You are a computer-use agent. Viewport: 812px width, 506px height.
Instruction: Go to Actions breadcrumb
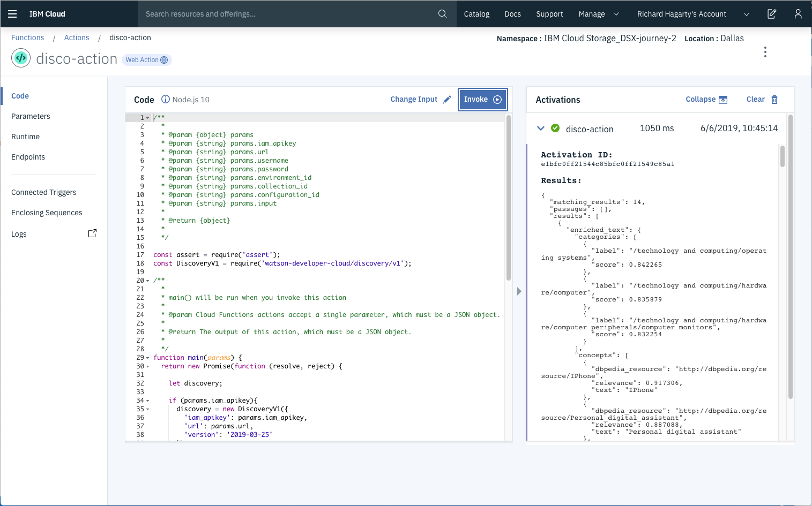77,37
